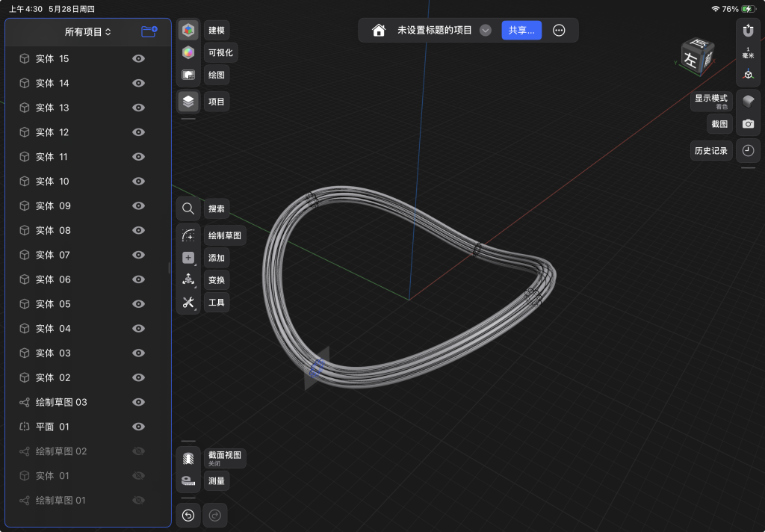Click the Wi-Fi indicator in status bar
Viewport: 765px width, 532px height.
715,9
